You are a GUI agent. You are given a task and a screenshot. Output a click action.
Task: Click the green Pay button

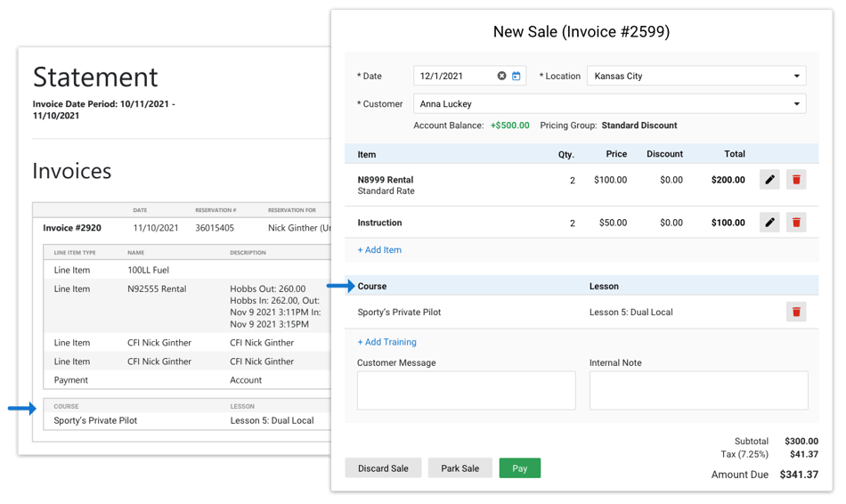519,467
